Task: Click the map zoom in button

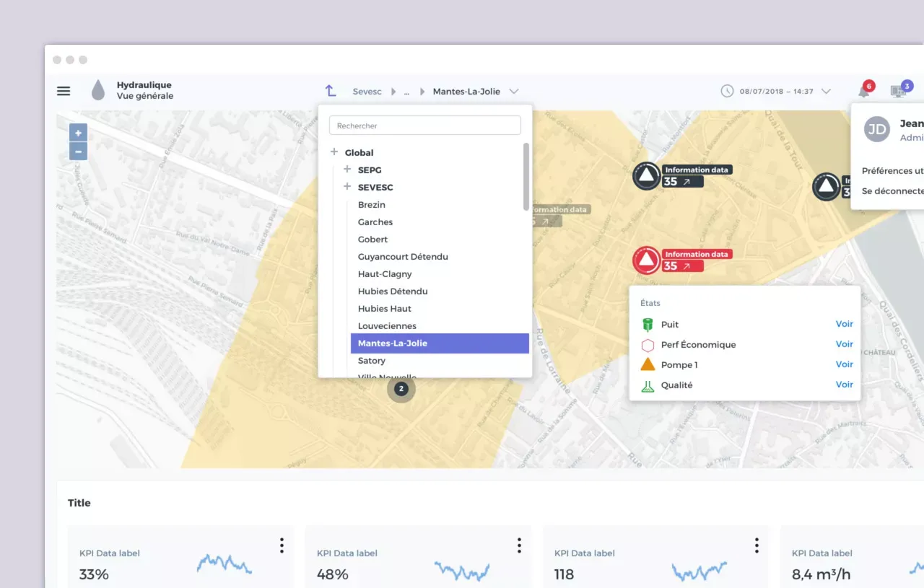Action: coord(78,133)
